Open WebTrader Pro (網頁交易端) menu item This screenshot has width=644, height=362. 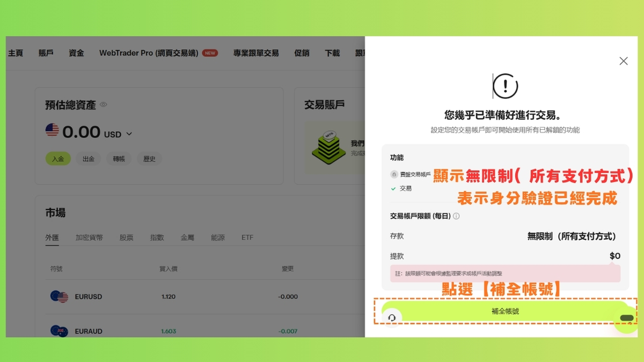click(x=149, y=53)
